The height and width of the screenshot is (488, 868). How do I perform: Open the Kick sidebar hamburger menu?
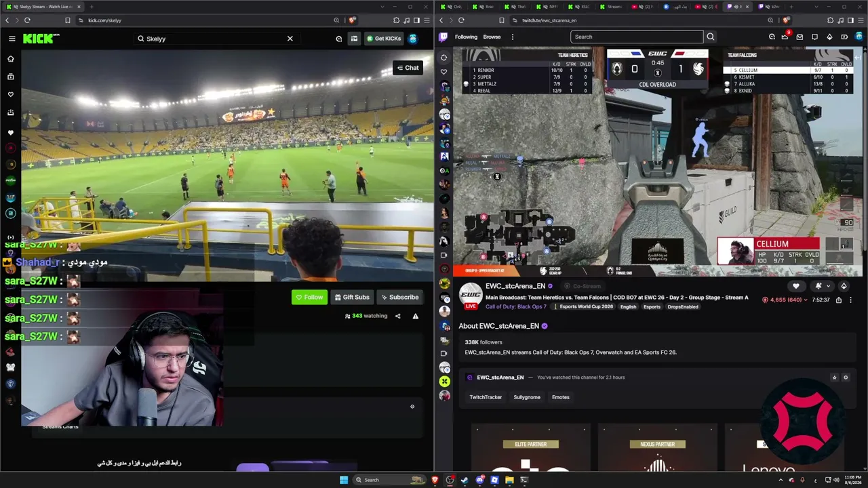(x=12, y=39)
